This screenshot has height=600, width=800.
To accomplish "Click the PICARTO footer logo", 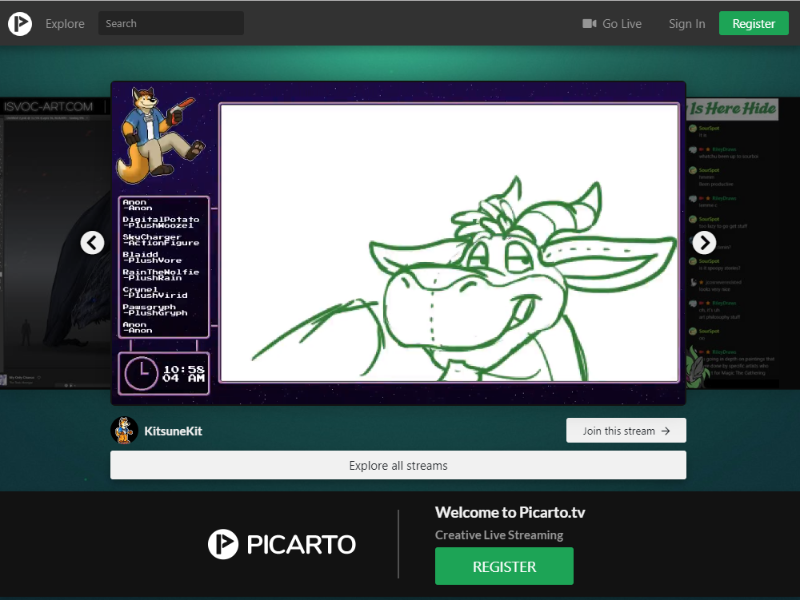I will point(282,544).
